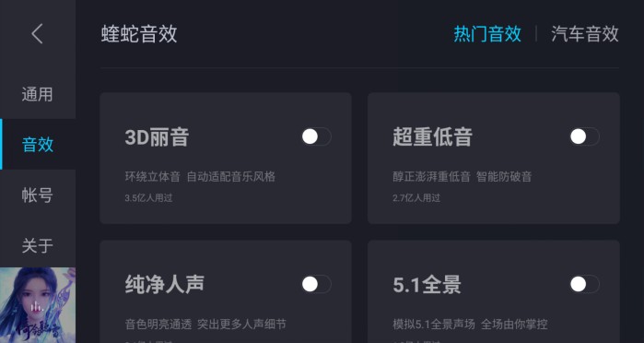
Task: Click the 5.1全景 card title
Action: [427, 285]
